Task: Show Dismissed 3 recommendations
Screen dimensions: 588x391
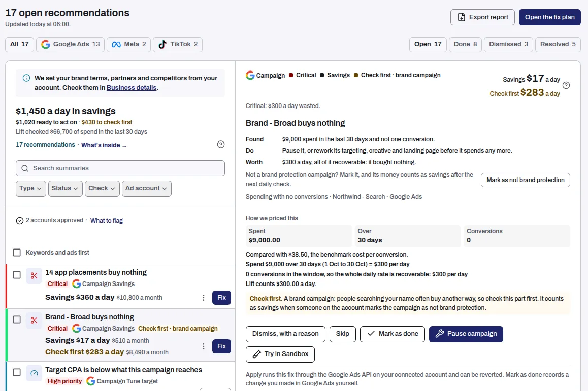Action: click(x=508, y=44)
